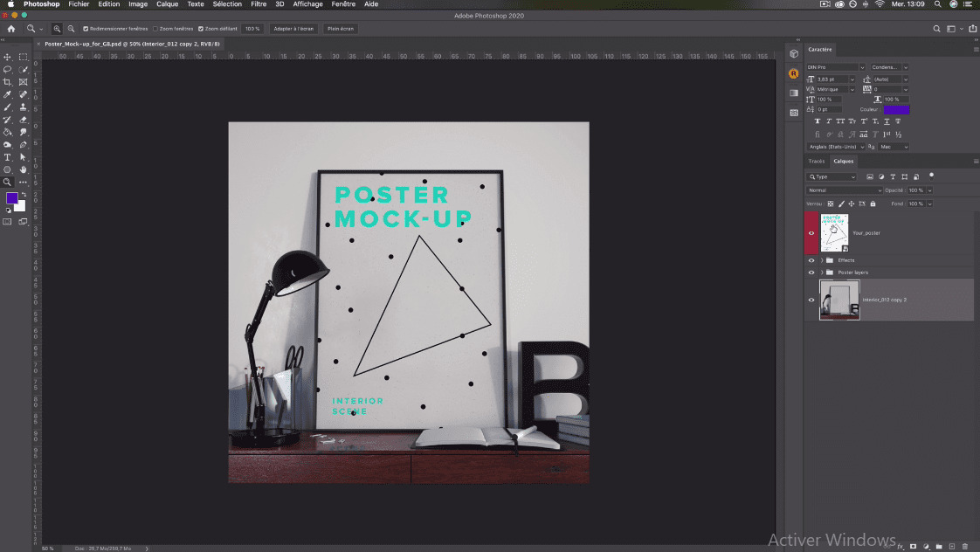Click the Adapter à l'écran button
Image resolution: width=980 pixels, height=552 pixels.
[293, 29]
